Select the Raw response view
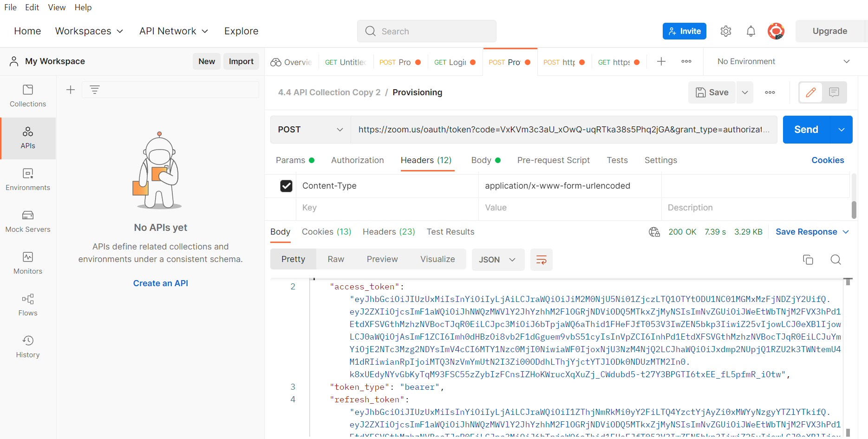Viewport: 868px width, 439px height. point(336,259)
